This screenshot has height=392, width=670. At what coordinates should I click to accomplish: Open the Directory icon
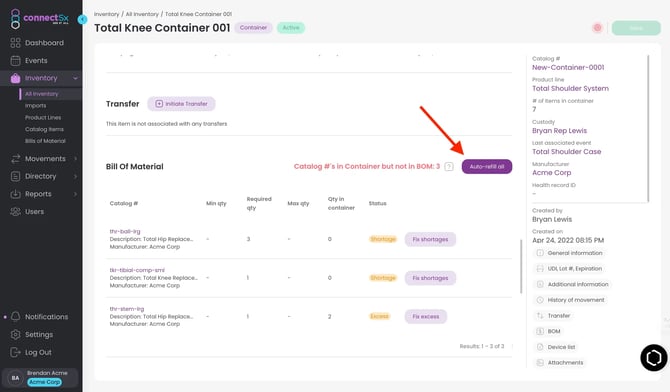[15, 176]
